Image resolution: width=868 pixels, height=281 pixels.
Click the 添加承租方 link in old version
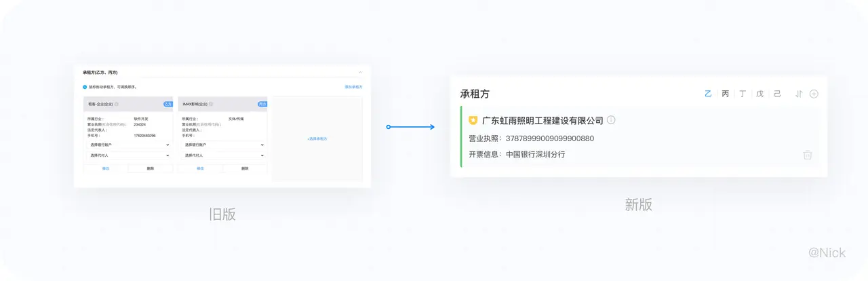(x=353, y=87)
